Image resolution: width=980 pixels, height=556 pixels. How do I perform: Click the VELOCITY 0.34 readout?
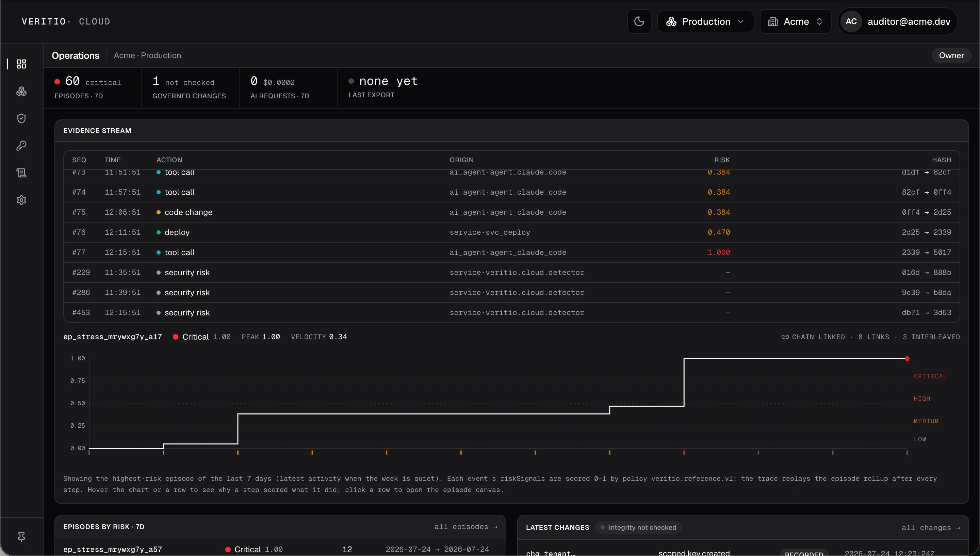319,337
